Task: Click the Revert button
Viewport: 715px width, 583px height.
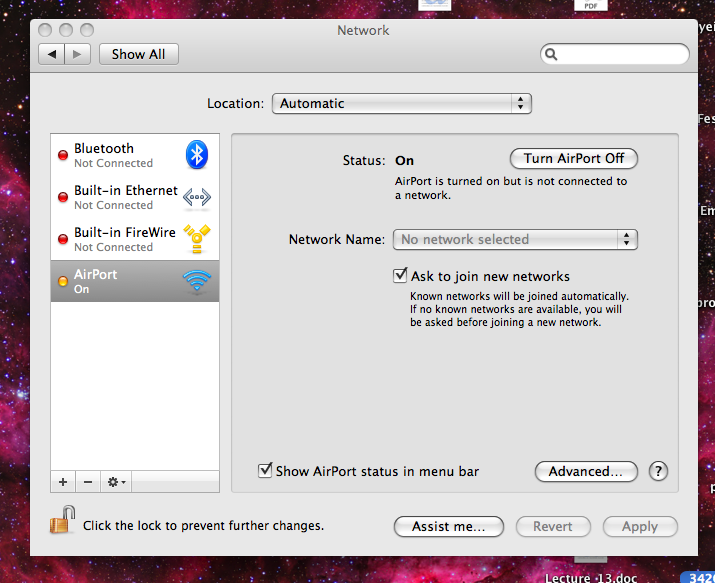Action: click(553, 526)
